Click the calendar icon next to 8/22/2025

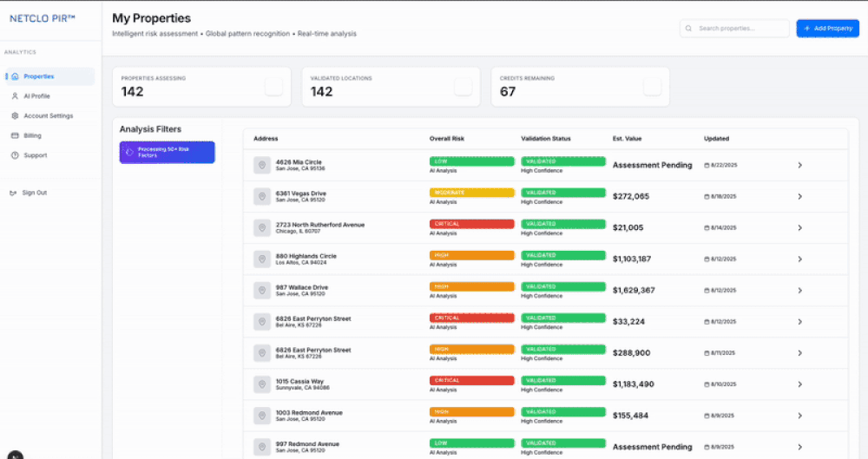point(707,165)
